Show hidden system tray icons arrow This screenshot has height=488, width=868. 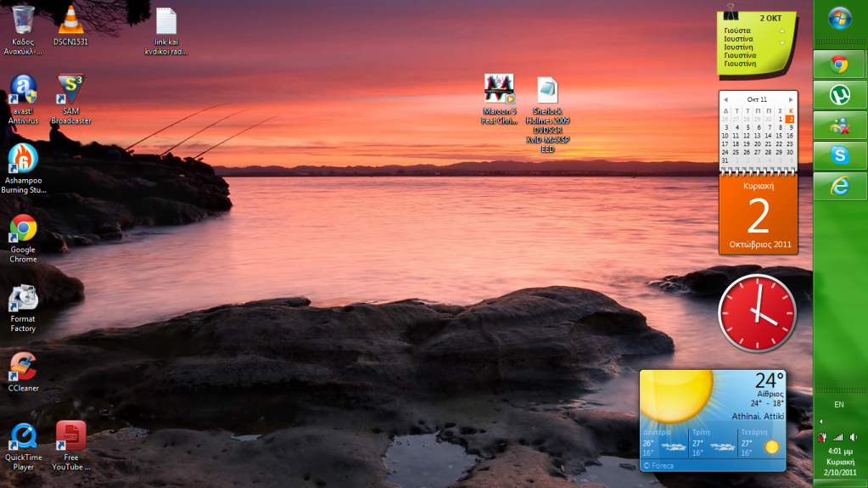[820, 422]
